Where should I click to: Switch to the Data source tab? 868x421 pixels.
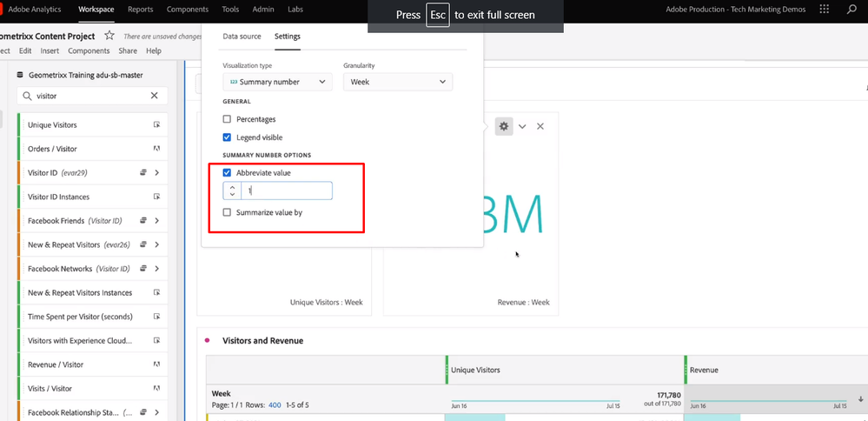pyautogui.click(x=242, y=37)
